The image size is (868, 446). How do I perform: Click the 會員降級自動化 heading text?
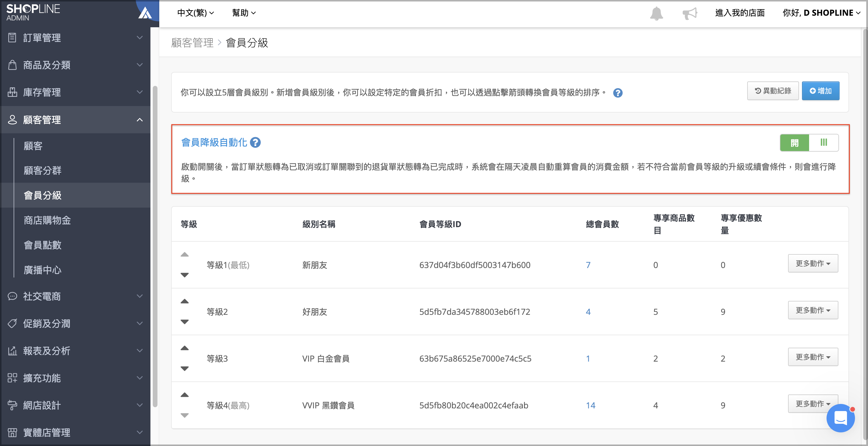(214, 143)
